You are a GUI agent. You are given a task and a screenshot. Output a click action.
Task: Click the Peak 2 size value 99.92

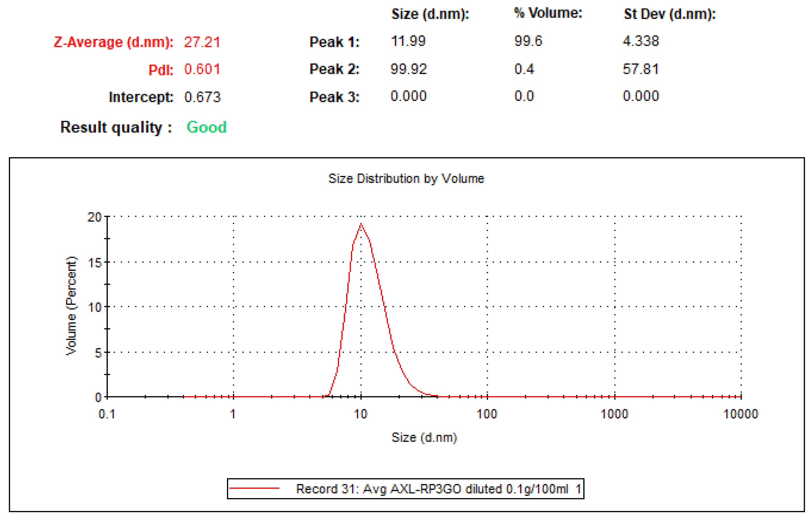click(x=409, y=69)
